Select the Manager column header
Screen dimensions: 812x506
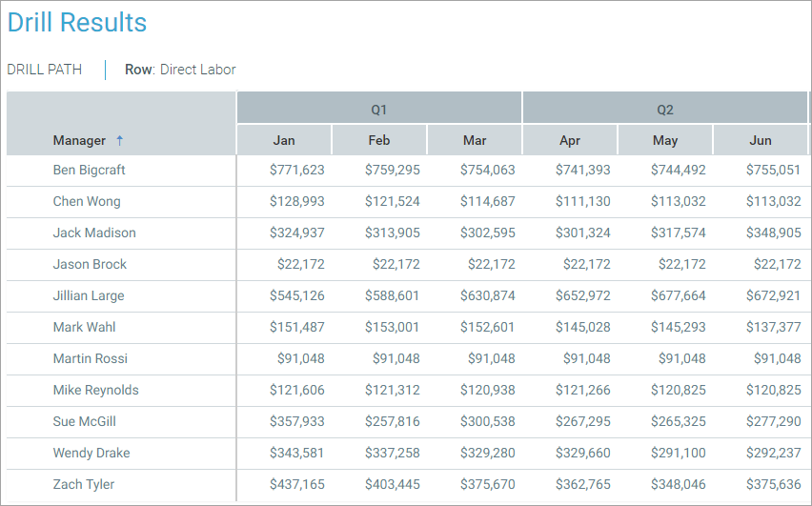coord(80,140)
